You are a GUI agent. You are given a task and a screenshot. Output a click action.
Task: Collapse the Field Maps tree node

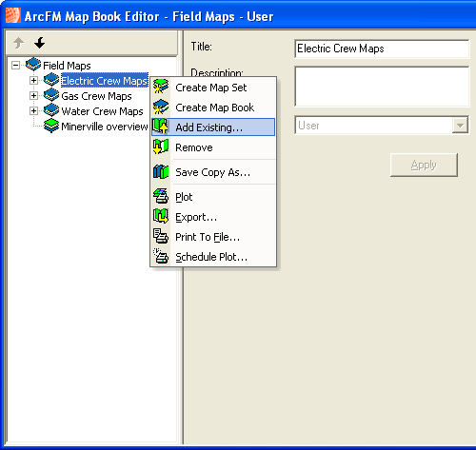coord(15,66)
